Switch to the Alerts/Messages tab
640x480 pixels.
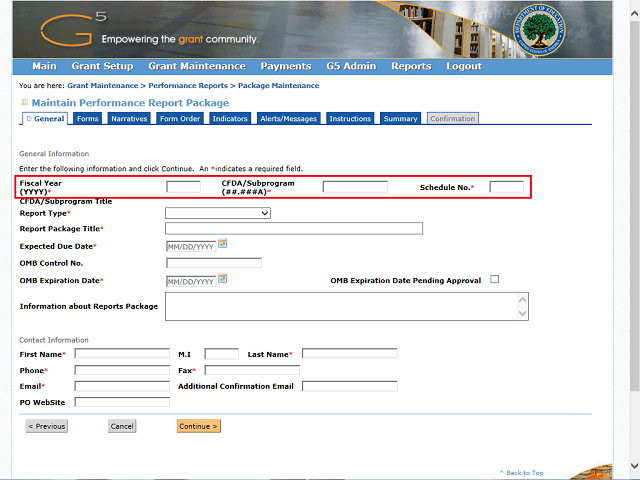click(289, 119)
